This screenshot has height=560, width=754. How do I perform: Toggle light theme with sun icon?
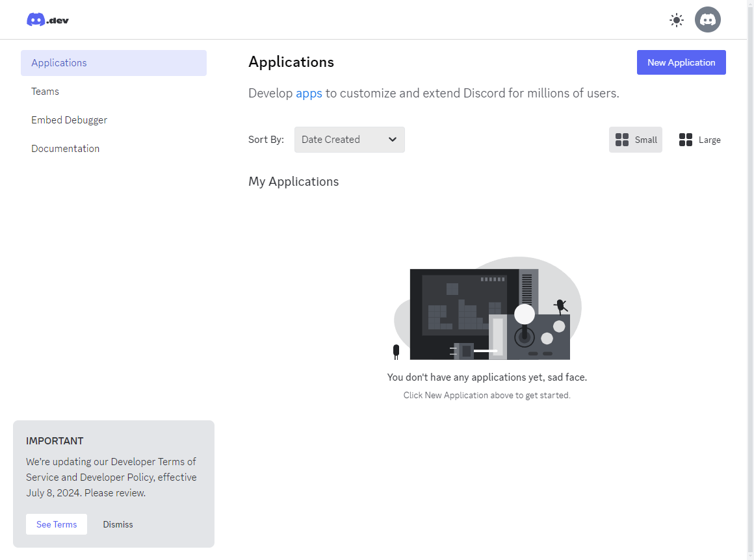click(x=676, y=20)
